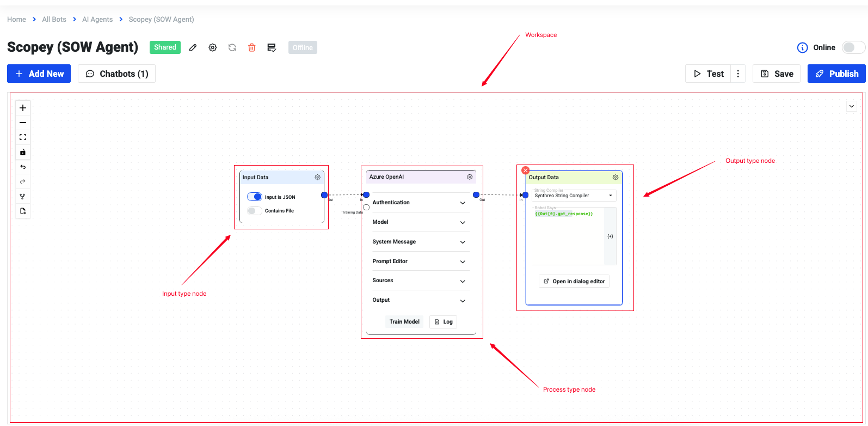Open Input Data node settings gear
Image resolution: width=868 pixels, height=426 pixels.
pos(318,177)
